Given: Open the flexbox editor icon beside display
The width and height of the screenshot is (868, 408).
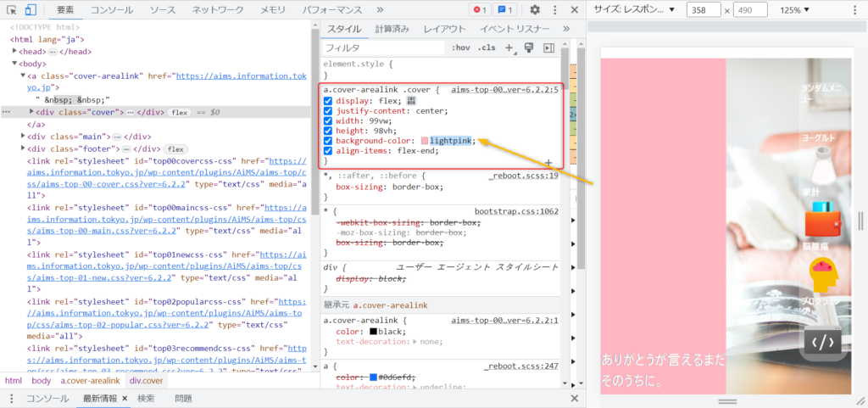Looking at the screenshot, I should pyautogui.click(x=411, y=100).
